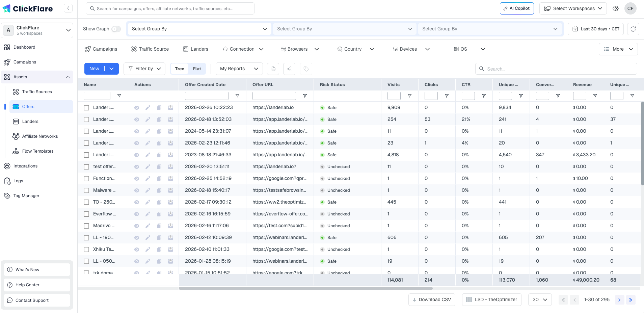Collapse the sidebar using the arrow icon
644x313 pixels.
tap(68, 8)
